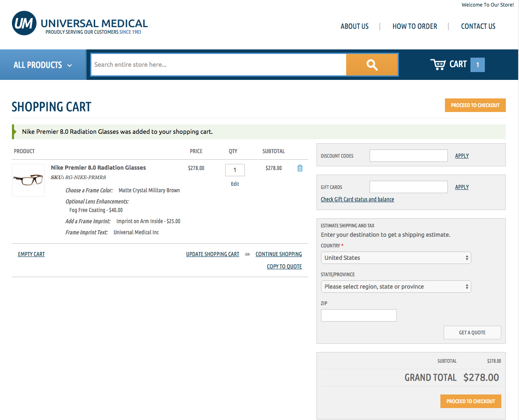Open the Nike Premier 8.0 Radiation Glasses product link
519x420 pixels.
98,168
